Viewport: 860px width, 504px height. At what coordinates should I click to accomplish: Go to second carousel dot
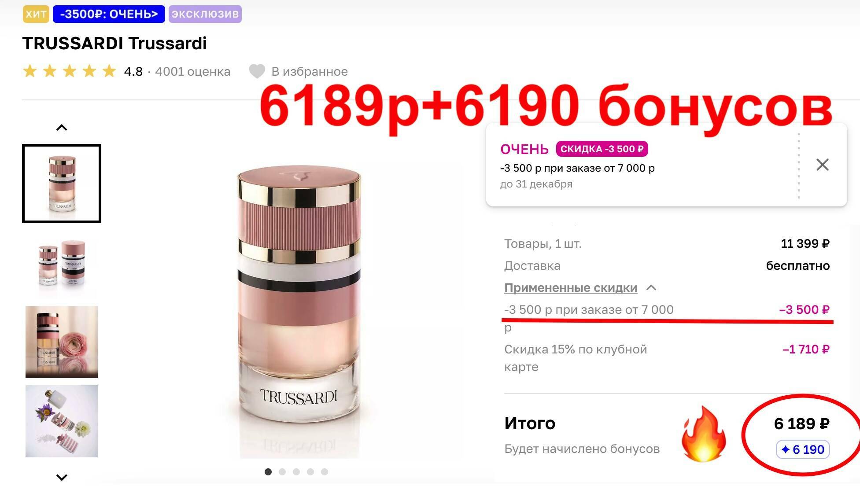pos(282,472)
